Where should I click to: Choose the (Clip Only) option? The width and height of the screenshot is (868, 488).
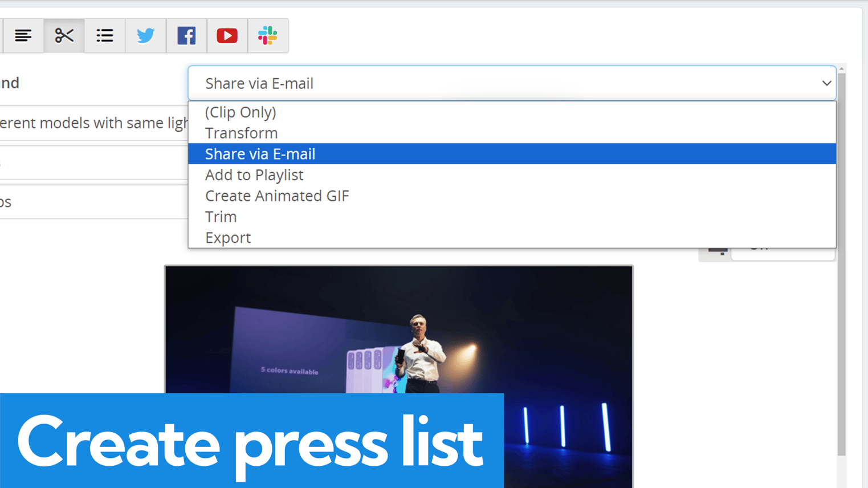pyautogui.click(x=241, y=112)
